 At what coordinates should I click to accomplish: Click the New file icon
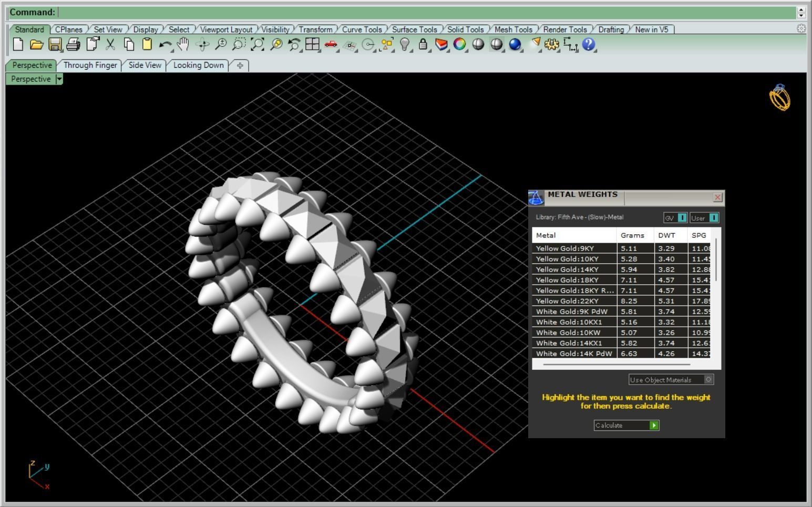pyautogui.click(x=18, y=45)
